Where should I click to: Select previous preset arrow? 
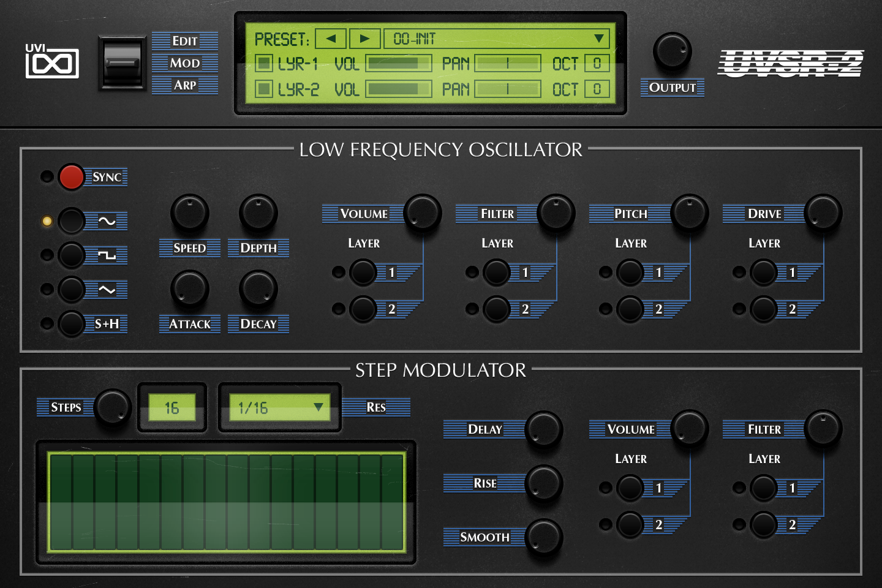pos(331,39)
